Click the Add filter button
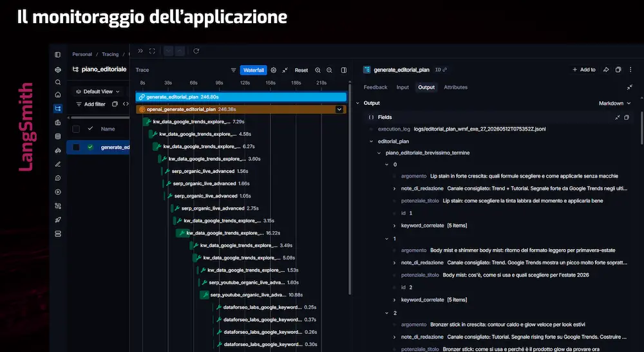The image size is (644, 352). tap(91, 104)
